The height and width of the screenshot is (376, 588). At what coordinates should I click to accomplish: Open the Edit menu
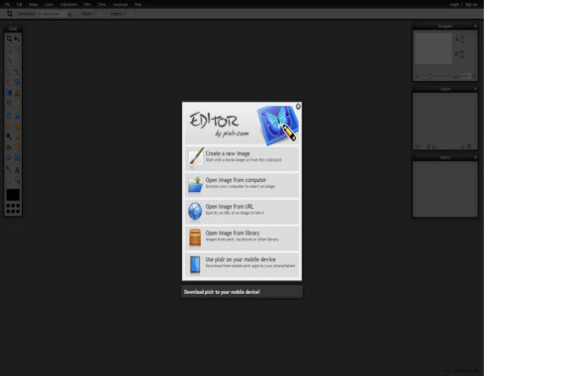click(19, 5)
